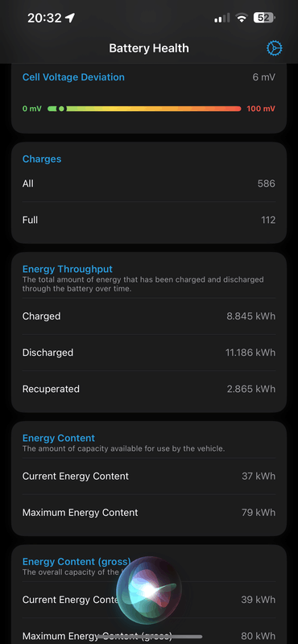
Task: Open the settings gear icon
Action: 274,48
